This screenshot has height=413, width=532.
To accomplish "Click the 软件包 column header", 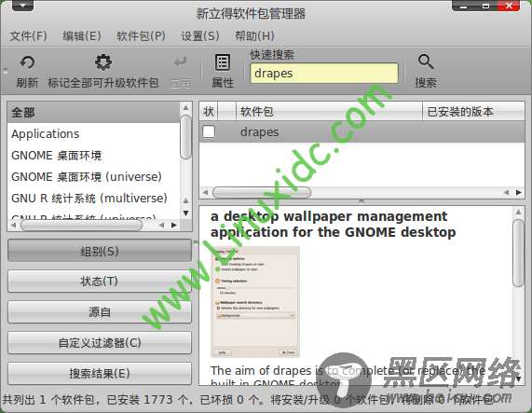I will coord(329,111).
